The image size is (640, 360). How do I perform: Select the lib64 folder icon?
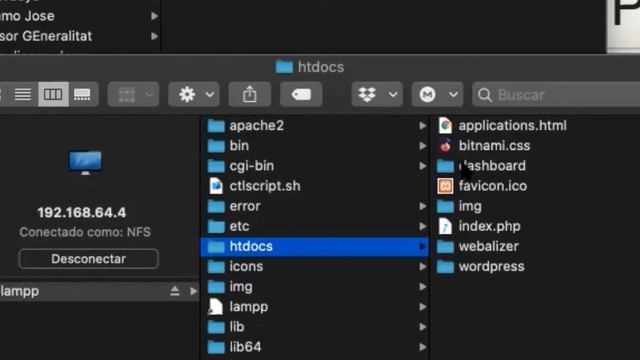[x=216, y=347]
